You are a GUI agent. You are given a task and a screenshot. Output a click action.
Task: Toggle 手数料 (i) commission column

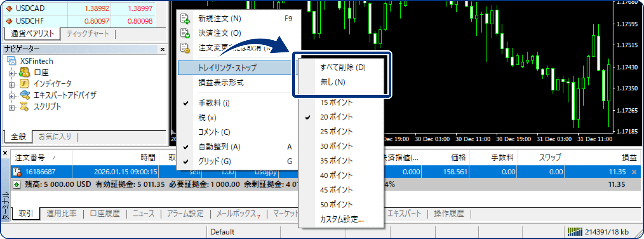point(238,103)
